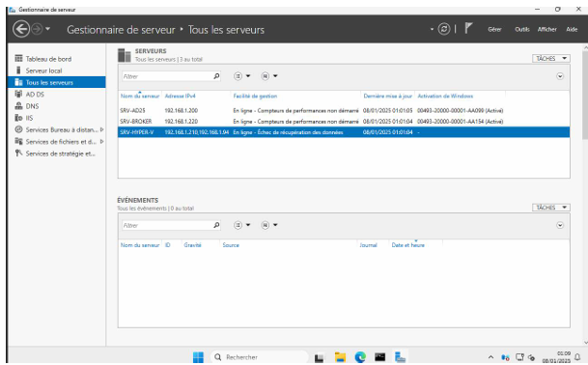The width and height of the screenshot is (588, 365).
Task: Expand Services Bureau à distance arrow
Action: pyautogui.click(x=101, y=129)
